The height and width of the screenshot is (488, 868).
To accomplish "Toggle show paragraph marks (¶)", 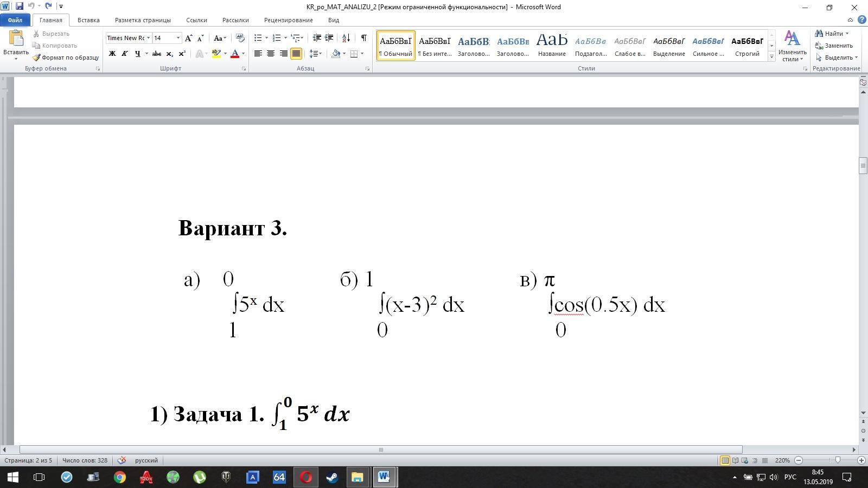I will 363,38.
